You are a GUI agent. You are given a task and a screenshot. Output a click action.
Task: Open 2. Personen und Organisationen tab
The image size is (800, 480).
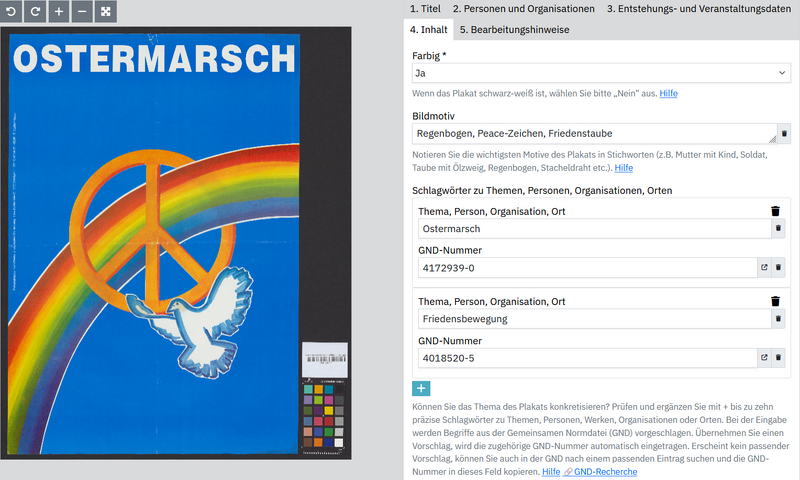click(x=523, y=9)
